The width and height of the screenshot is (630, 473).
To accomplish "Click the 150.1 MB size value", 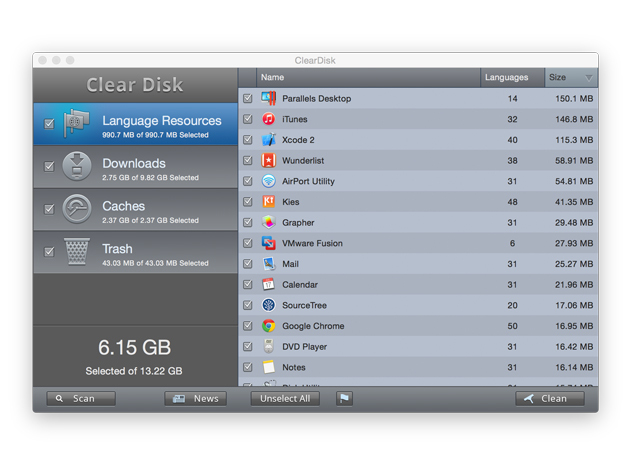I will pos(574,98).
